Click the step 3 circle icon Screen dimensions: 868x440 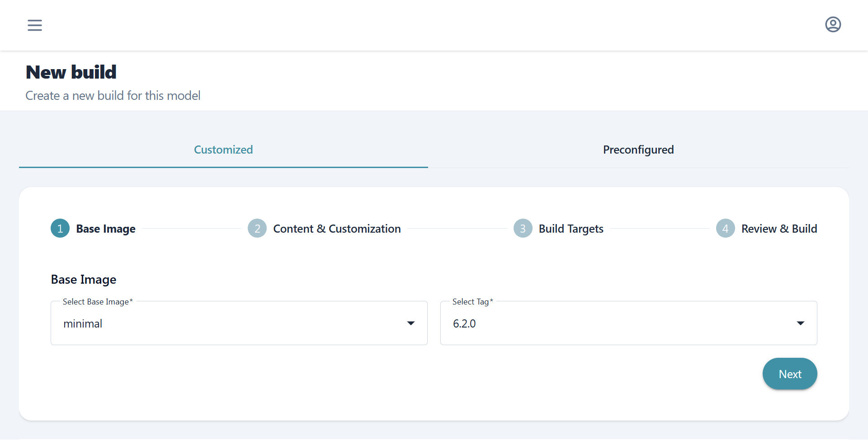point(523,229)
